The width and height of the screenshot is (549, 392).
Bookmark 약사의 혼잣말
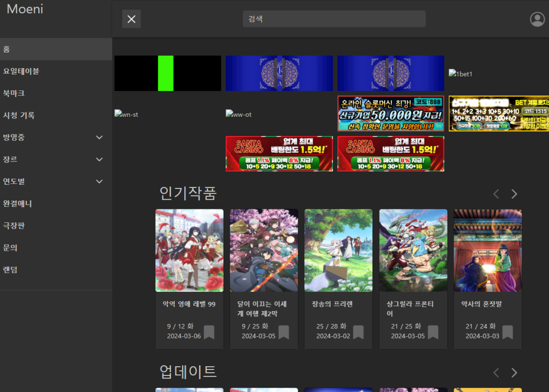click(508, 332)
